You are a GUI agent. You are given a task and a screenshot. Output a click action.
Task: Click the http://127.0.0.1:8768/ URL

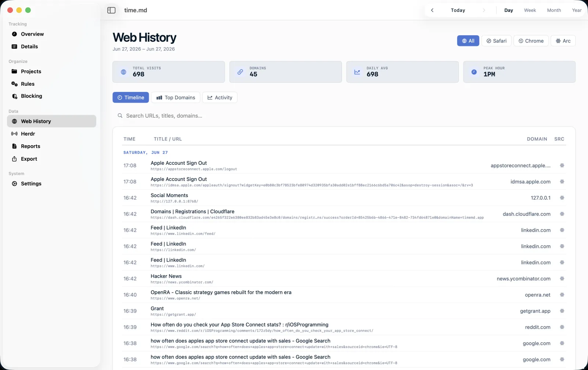(x=174, y=202)
